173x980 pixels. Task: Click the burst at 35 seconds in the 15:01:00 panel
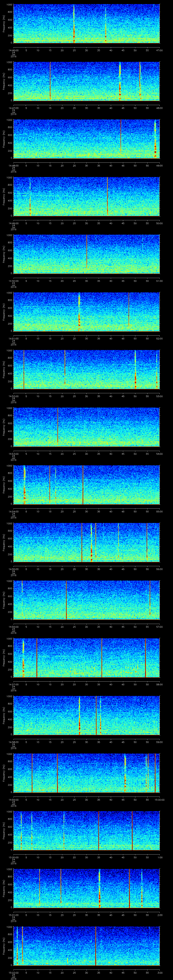coord(100,888)
